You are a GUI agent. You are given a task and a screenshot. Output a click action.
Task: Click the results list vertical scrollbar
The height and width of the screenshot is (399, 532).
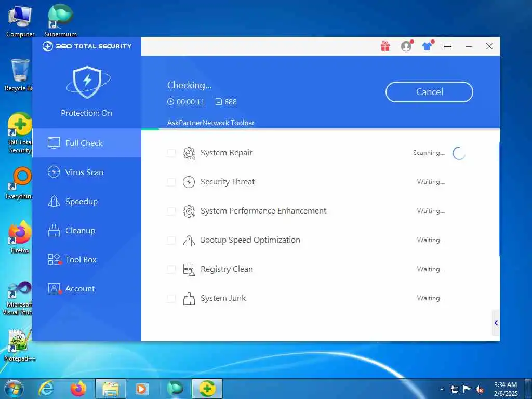[499, 199]
